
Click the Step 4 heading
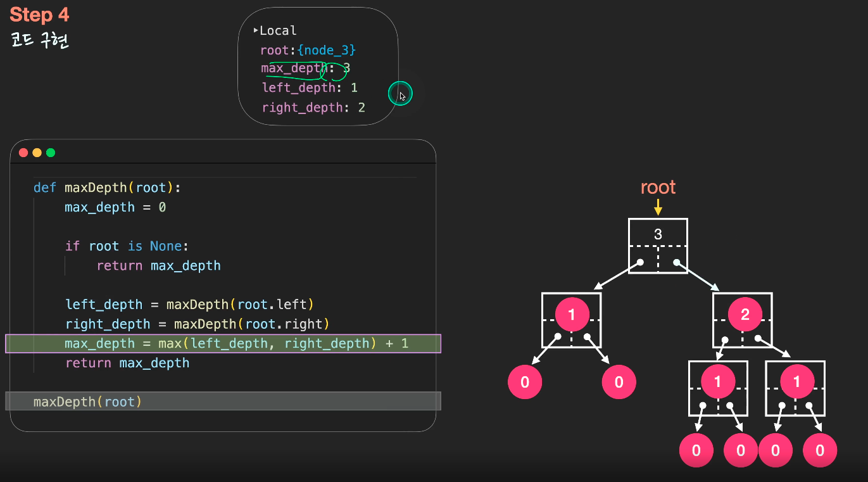(x=40, y=15)
